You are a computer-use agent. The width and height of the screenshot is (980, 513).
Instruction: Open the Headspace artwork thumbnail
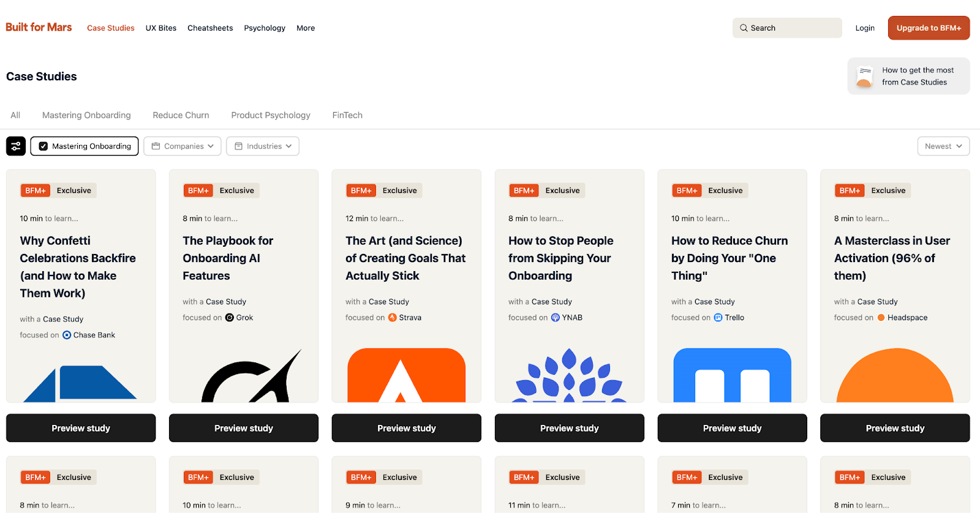click(x=895, y=375)
